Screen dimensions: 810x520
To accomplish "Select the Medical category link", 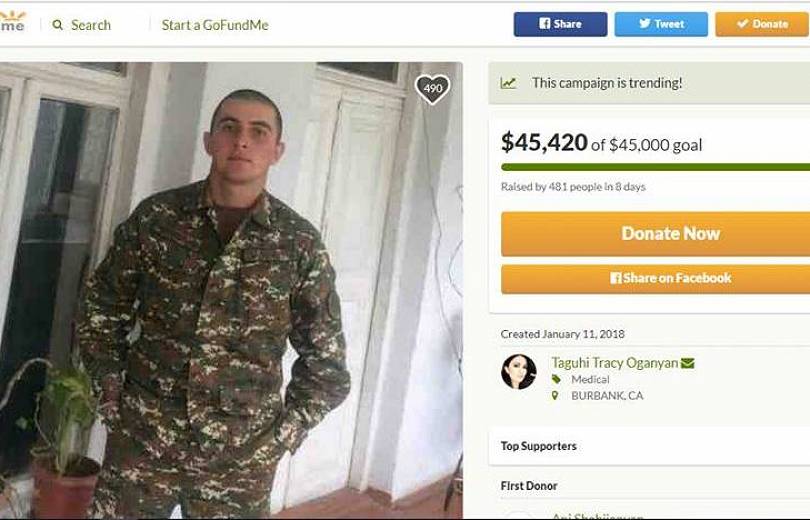I will pos(590,380).
